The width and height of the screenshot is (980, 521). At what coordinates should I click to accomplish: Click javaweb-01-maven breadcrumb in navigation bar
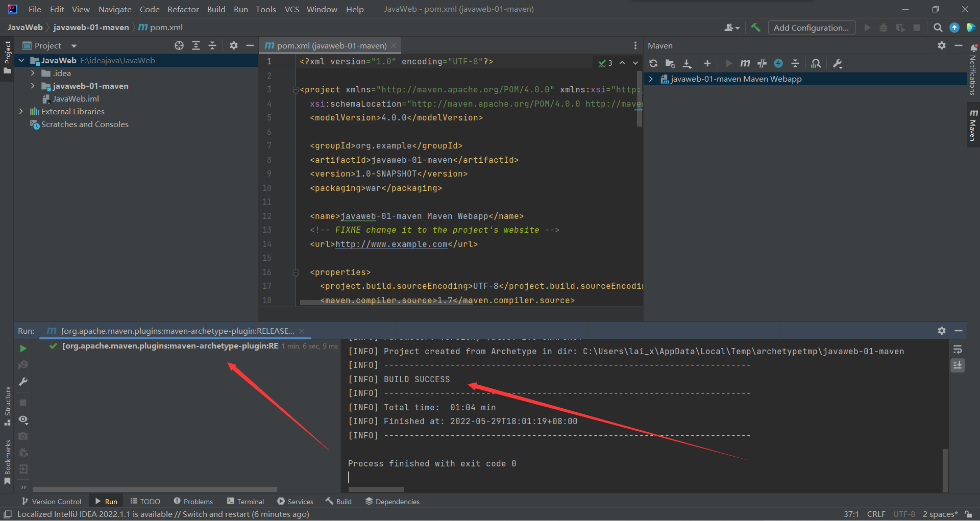click(x=91, y=27)
